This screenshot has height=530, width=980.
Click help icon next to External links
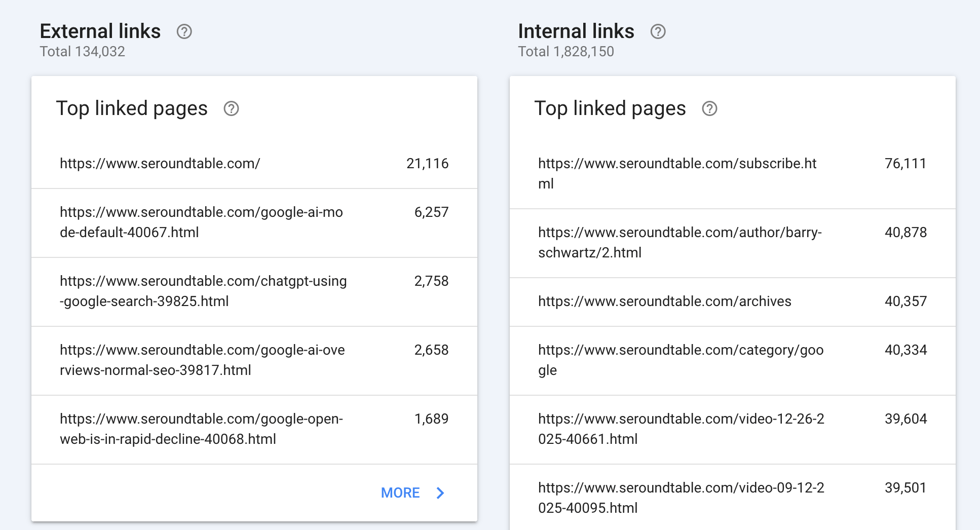[184, 31]
